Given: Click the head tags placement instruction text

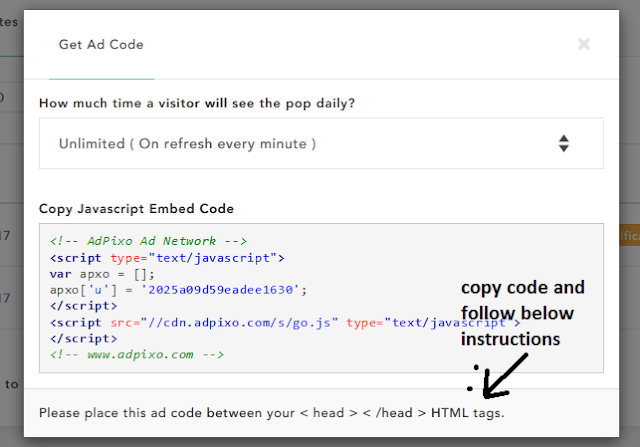Looking at the screenshot, I should (271, 413).
